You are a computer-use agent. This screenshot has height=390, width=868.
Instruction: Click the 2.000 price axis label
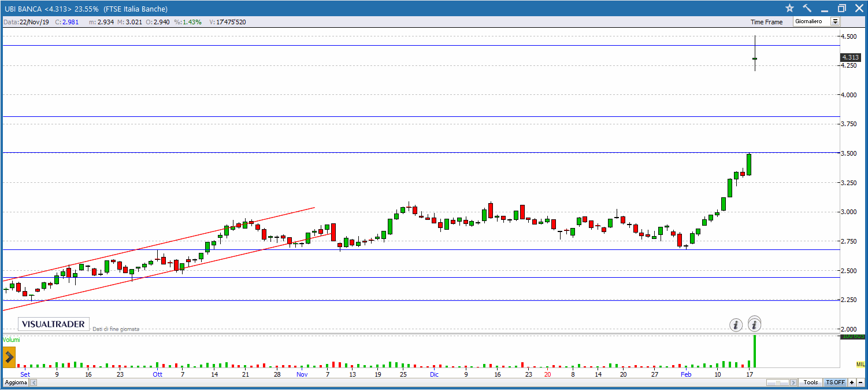coord(849,329)
